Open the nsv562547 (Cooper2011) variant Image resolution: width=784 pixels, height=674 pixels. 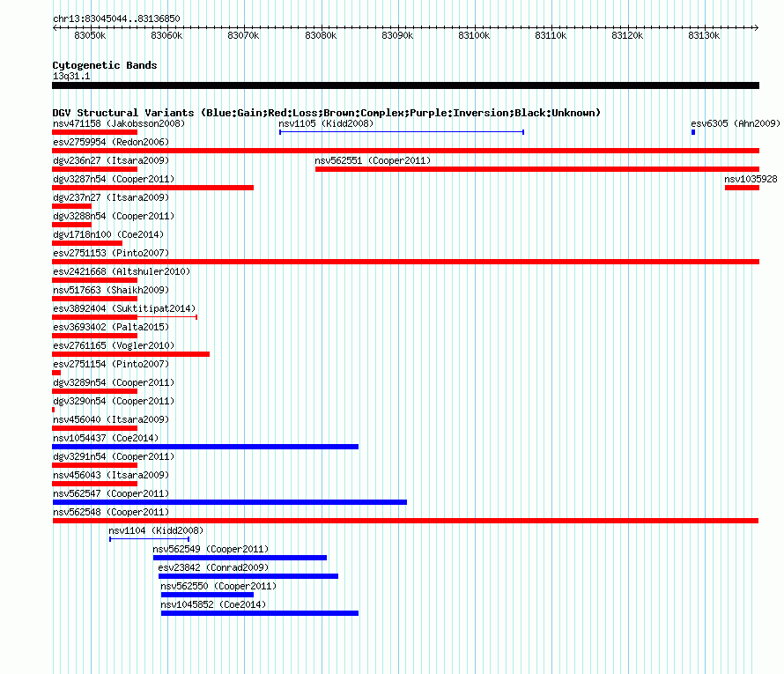point(111,493)
